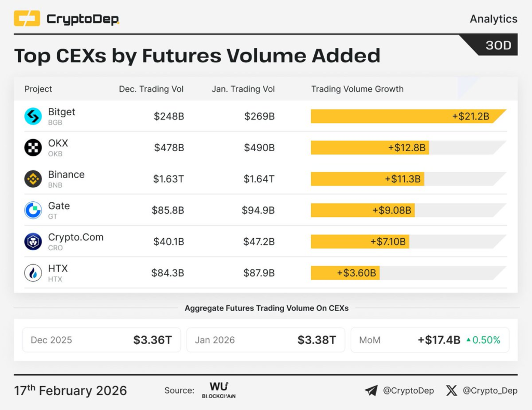Image resolution: width=532 pixels, height=410 pixels.
Task: Click the HTX logo icon
Action: [33, 273]
